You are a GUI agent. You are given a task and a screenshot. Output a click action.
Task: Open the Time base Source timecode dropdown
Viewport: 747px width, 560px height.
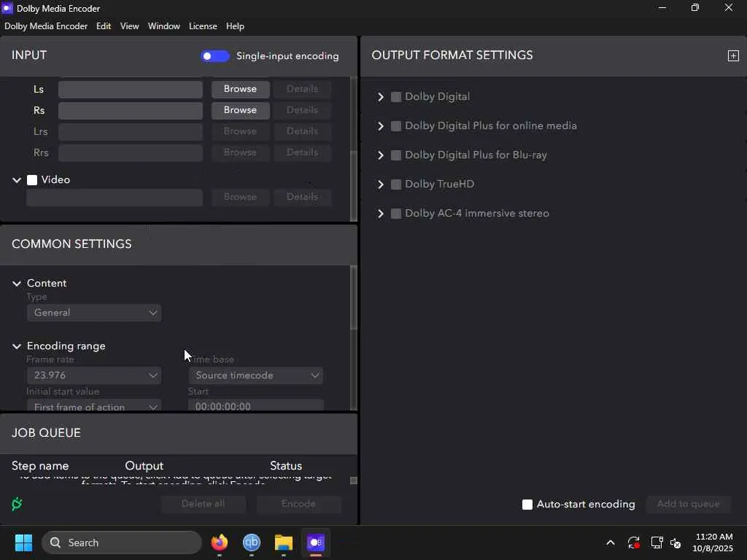256,376
